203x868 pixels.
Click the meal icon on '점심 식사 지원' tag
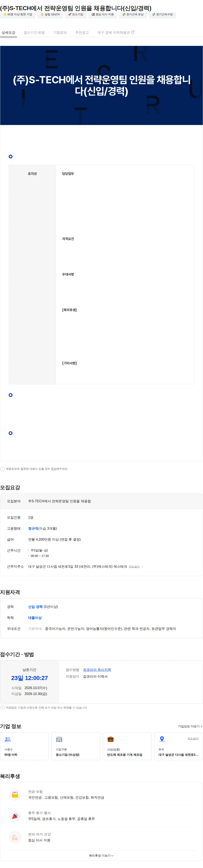point(93,15)
